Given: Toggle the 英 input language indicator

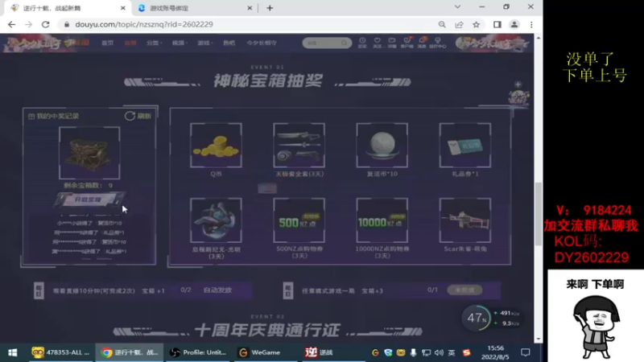Looking at the screenshot, I should (452, 352).
